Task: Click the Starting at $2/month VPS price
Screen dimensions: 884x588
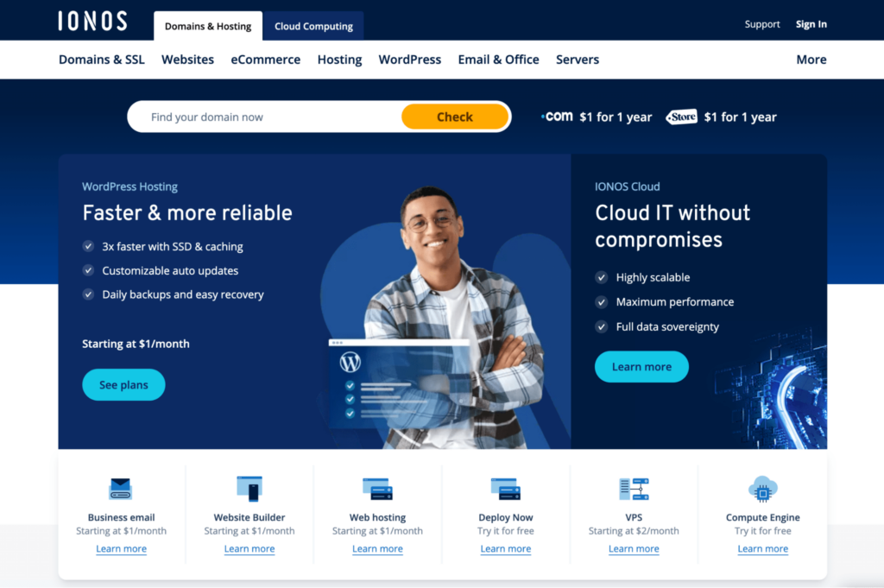Action: [634, 530]
